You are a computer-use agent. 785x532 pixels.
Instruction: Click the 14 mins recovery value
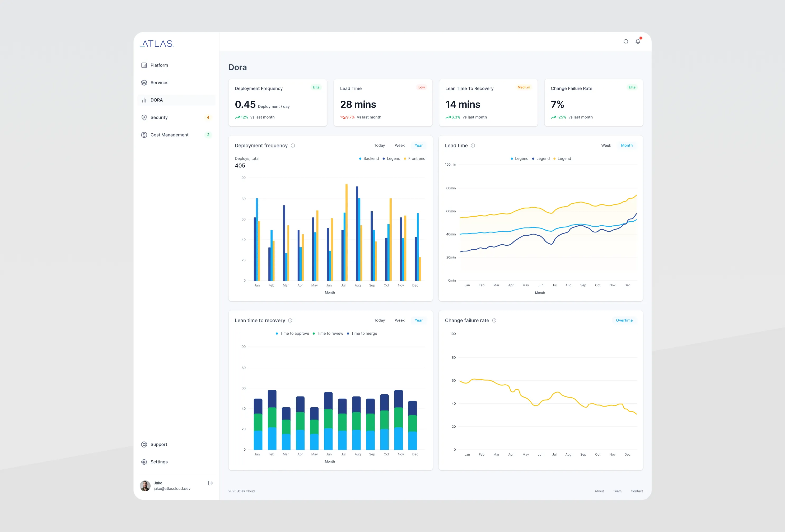[x=463, y=105]
